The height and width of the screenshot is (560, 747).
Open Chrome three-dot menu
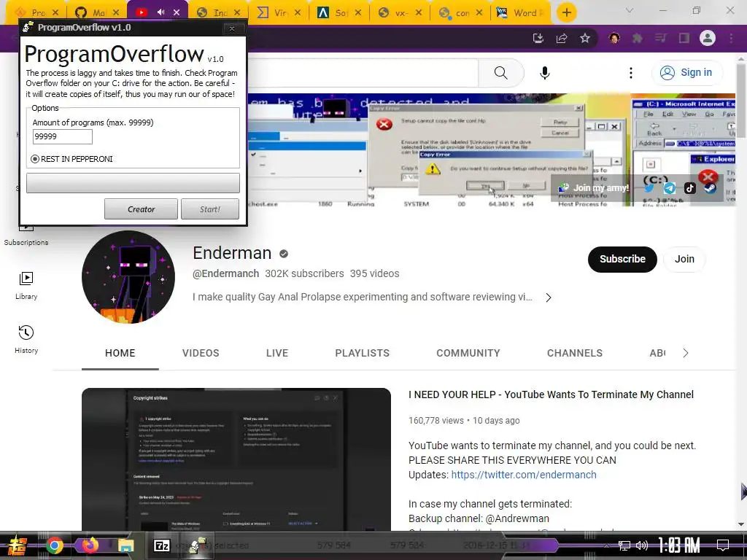click(x=731, y=38)
